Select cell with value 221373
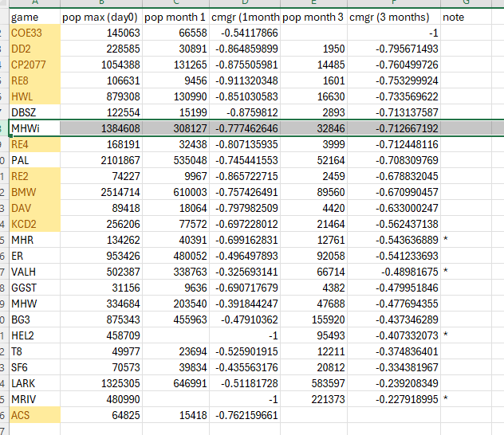This screenshot has height=435, width=504. click(x=313, y=399)
